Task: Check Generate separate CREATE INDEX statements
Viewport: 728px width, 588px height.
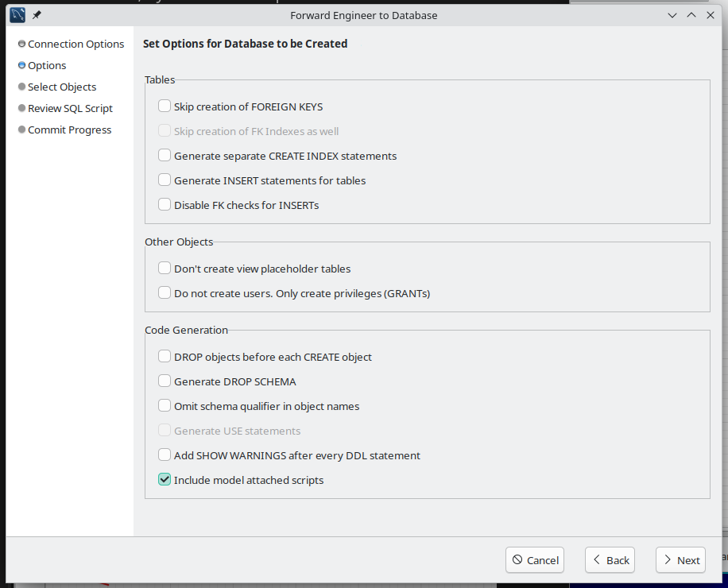Action: (x=165, y=156)
